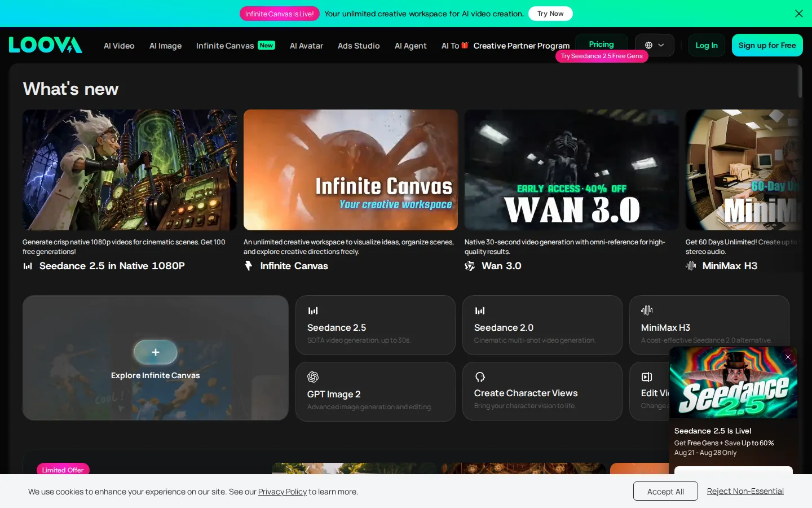Open the AI Avatar menu
This screenshot has width=812, height=508.
[306, 46]
